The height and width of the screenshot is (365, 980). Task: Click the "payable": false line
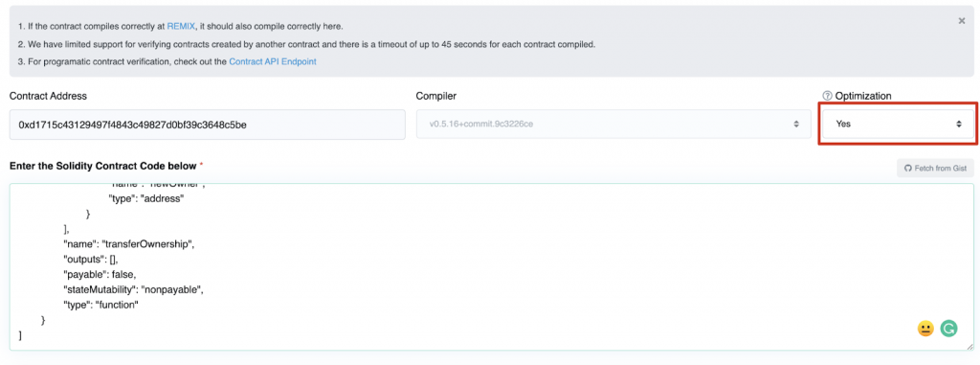pyautogui.click(x=100, y=275)
